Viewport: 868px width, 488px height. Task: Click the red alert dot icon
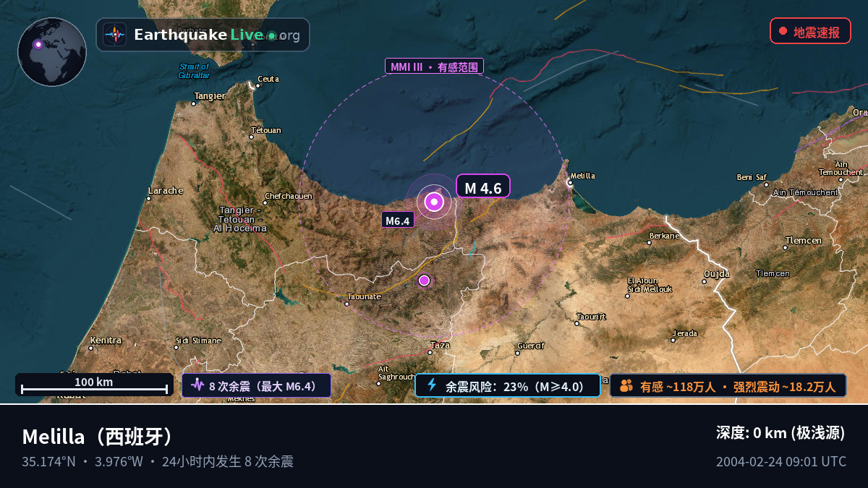click(x=783, y=31)
